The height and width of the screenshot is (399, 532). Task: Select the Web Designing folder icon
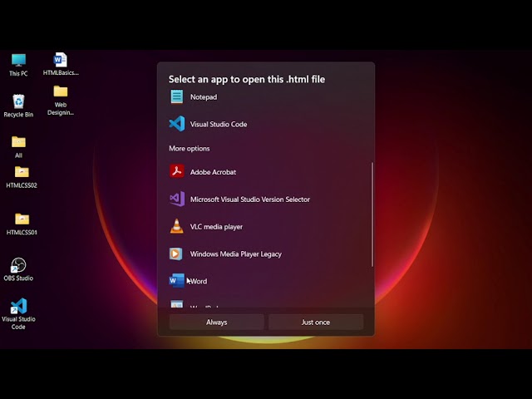point(61,91)
